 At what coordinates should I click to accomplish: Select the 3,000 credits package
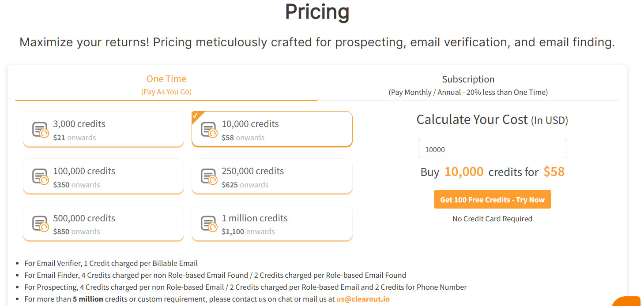(x=103, y=129)
